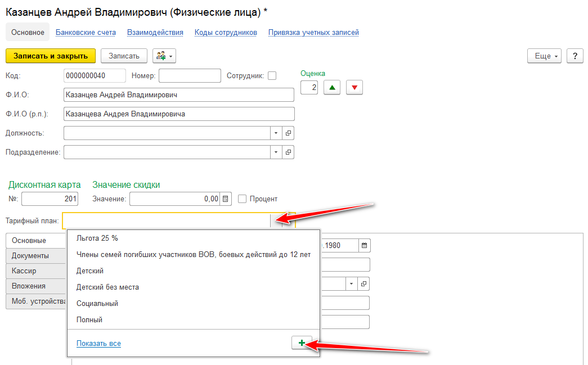The height and width of the screenshot is (365, 588).
Task: Select Детский без места tariff option
Action: [107, 287]
